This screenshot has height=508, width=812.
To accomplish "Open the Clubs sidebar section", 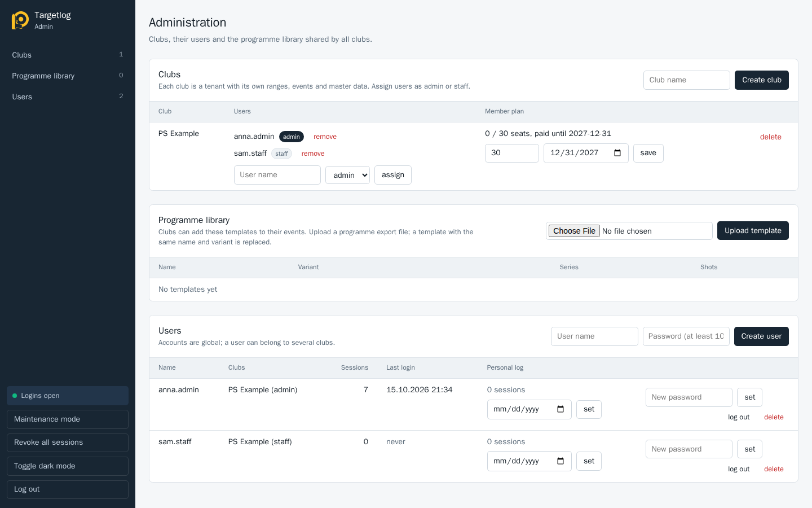I will (68, 55).
